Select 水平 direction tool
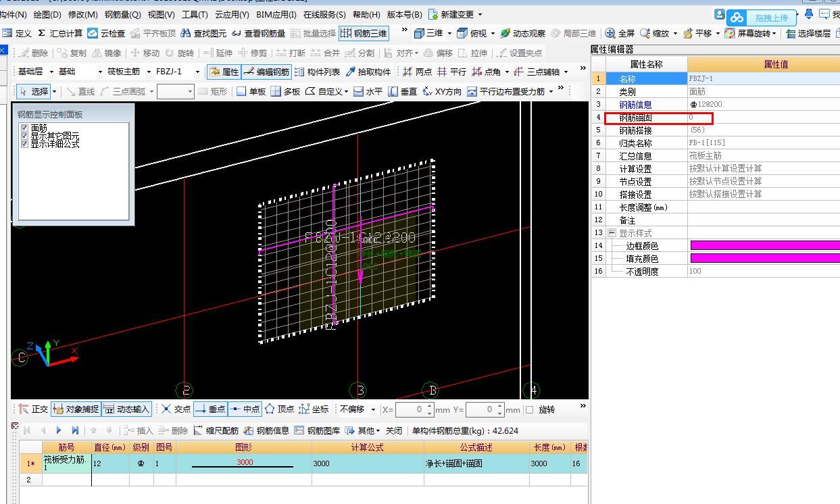This screenshot has width=840, height=504. [368, 91]
